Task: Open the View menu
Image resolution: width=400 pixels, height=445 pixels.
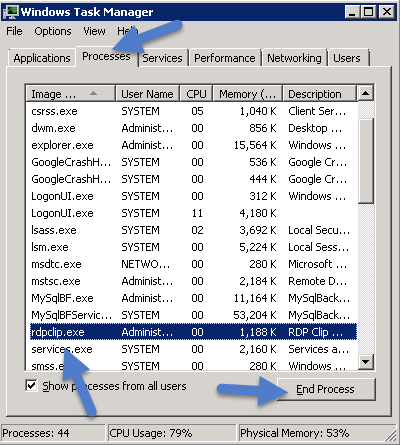Action: click(x=94, y=31)
